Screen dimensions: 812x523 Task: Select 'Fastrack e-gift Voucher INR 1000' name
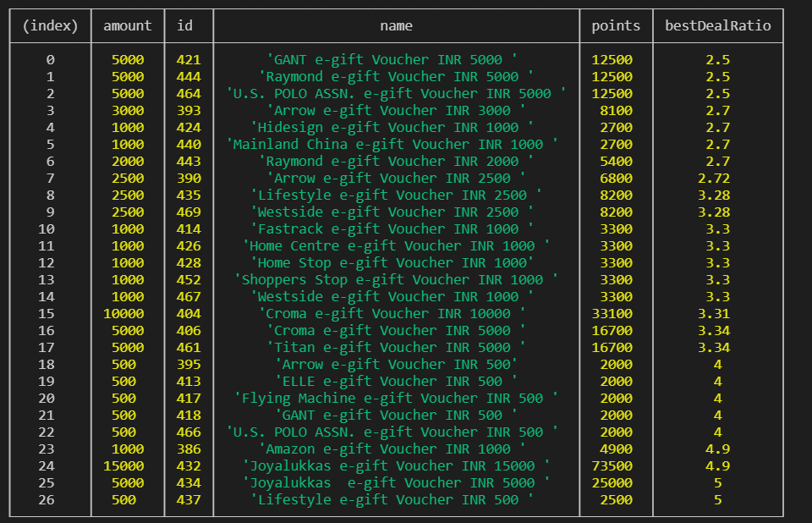point(392,229)
